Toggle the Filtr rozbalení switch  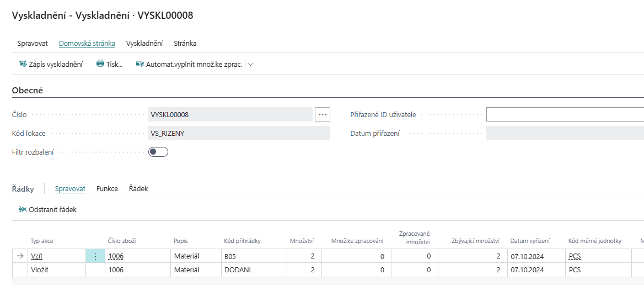click(x=158, y=152)
